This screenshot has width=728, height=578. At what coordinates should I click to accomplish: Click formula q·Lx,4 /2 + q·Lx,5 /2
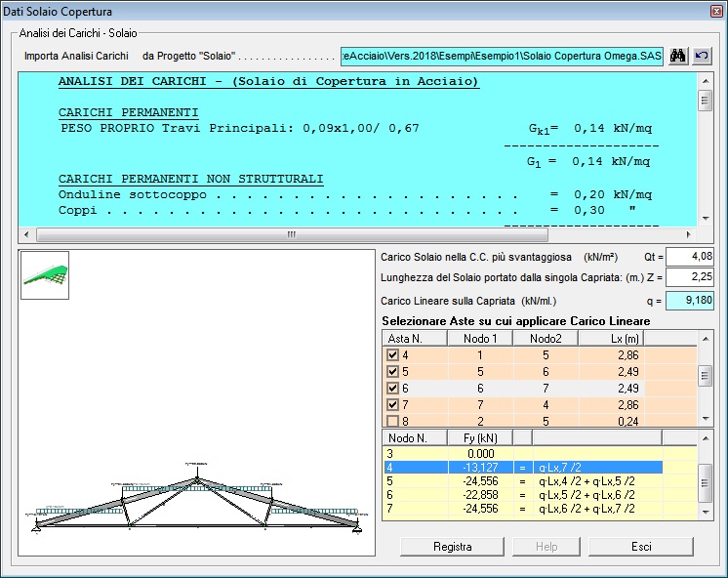pos(586,481)
